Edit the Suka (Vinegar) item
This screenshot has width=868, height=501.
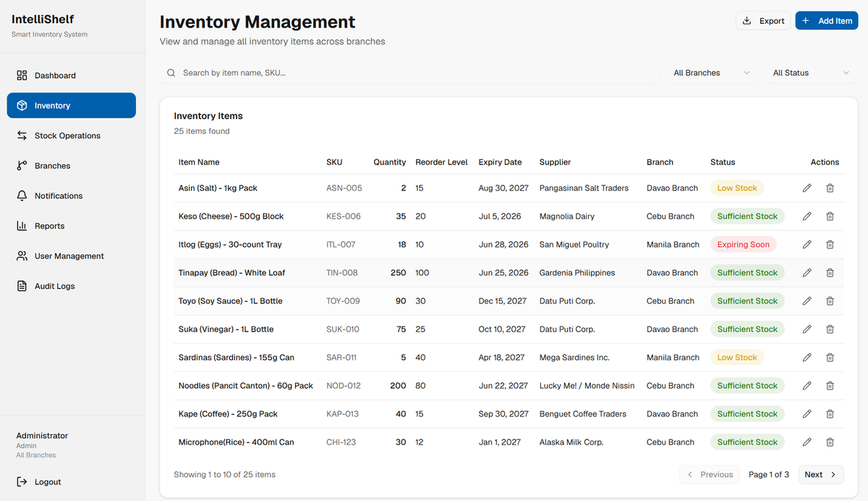[807, 329]
